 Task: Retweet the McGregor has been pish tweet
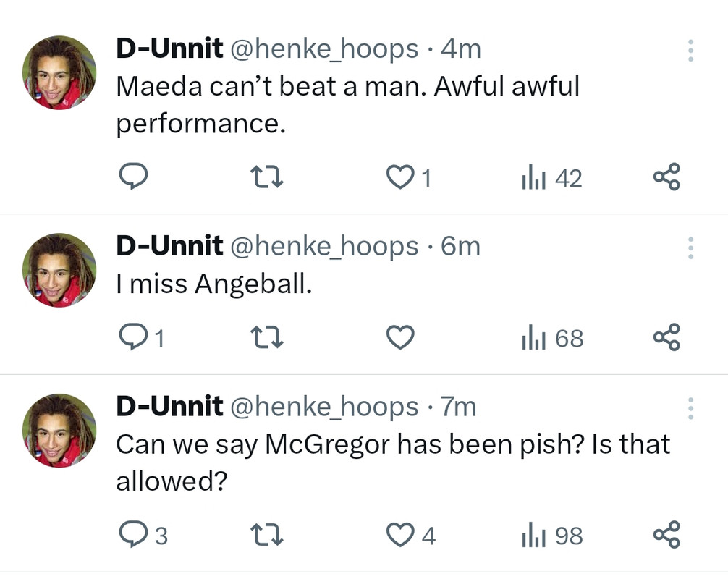266,535
